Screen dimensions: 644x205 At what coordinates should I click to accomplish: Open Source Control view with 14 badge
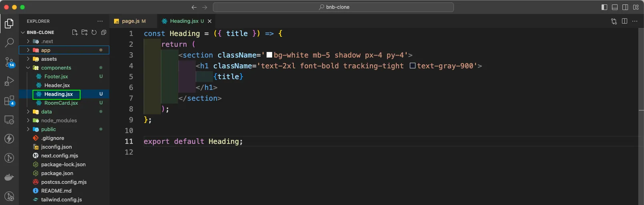9,62
